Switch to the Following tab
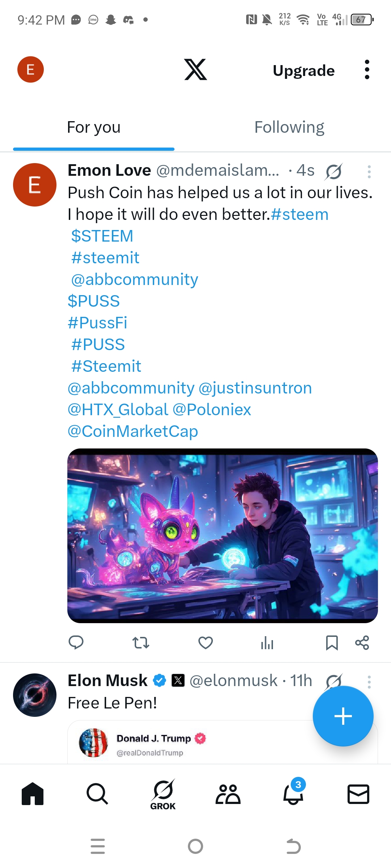The width and height of the screenshot is (391, 868). 289,127
